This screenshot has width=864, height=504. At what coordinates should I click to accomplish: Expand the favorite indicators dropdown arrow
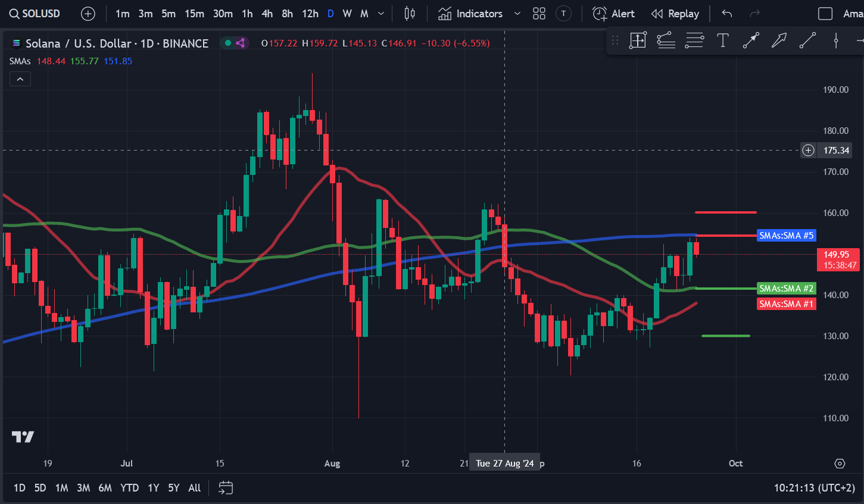pos(517,14)
